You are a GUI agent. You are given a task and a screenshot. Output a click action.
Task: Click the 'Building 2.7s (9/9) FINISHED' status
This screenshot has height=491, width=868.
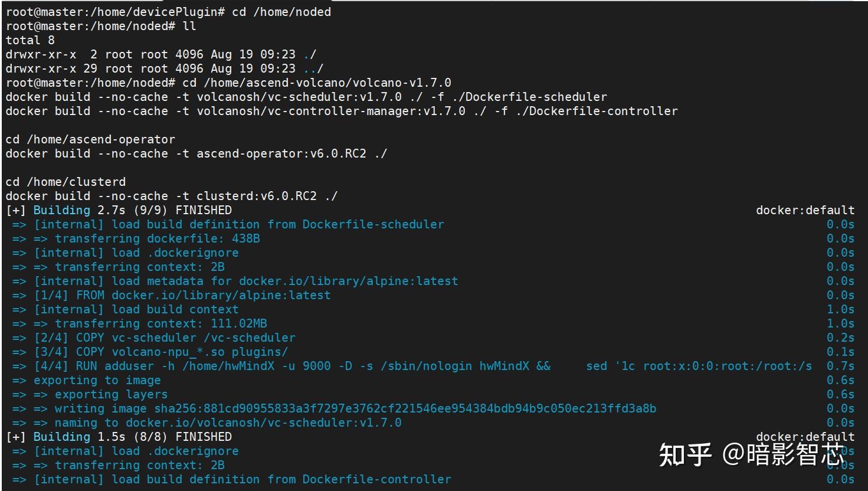132,210
